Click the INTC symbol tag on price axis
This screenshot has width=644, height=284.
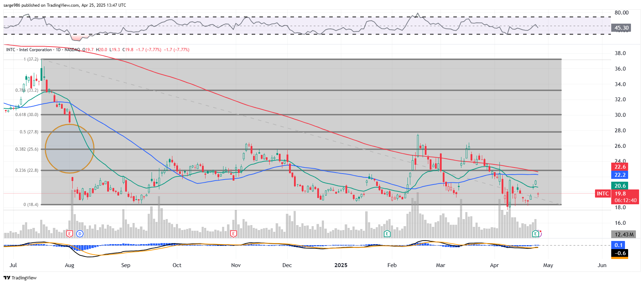[x=602, y=193]
